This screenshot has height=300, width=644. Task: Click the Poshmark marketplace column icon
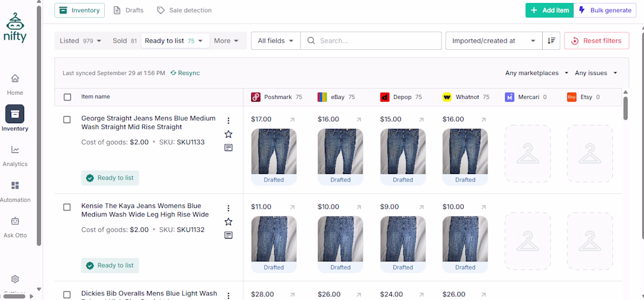[256, 97]
